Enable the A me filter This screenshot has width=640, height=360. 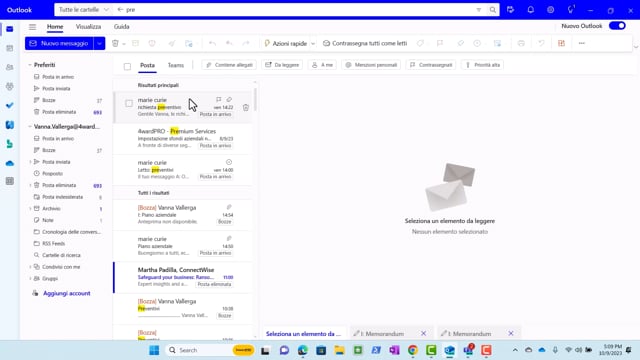(x=322, y=65)
